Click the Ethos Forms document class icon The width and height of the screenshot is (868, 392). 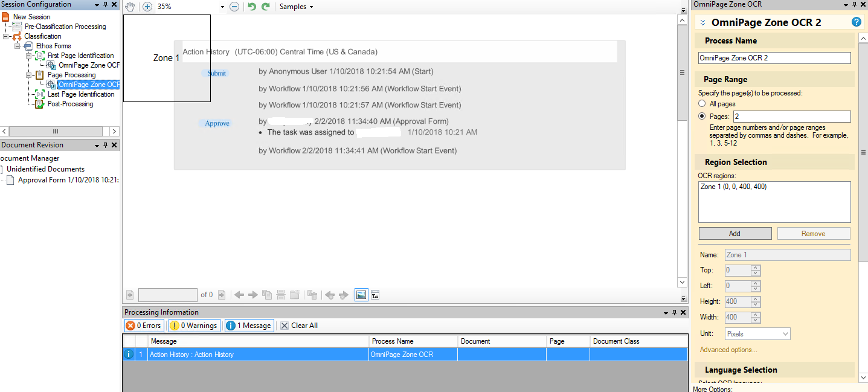pyautogui.click(x=28, y=46)
